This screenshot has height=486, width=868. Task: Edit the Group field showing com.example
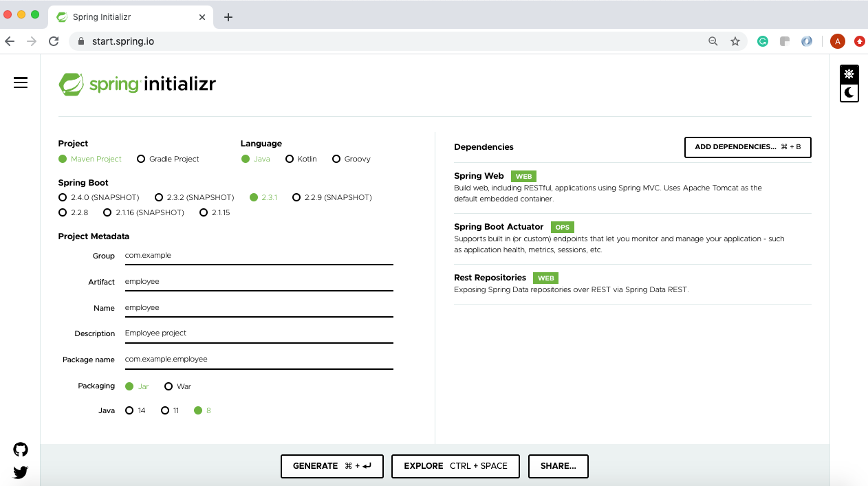coord(259,255)
